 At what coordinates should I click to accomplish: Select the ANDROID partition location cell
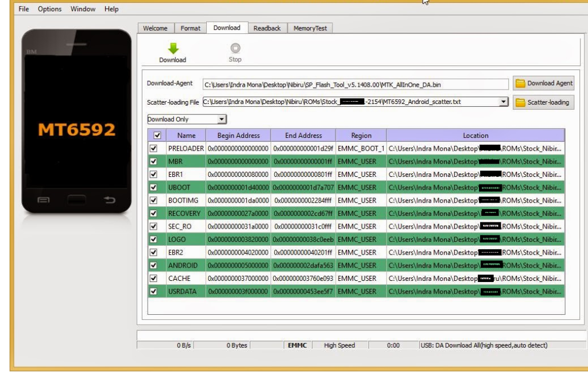point(475,265)
